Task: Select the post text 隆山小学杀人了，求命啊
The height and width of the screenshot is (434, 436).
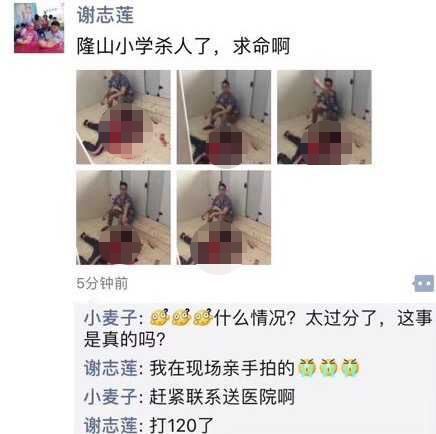Action: [183, 46]
